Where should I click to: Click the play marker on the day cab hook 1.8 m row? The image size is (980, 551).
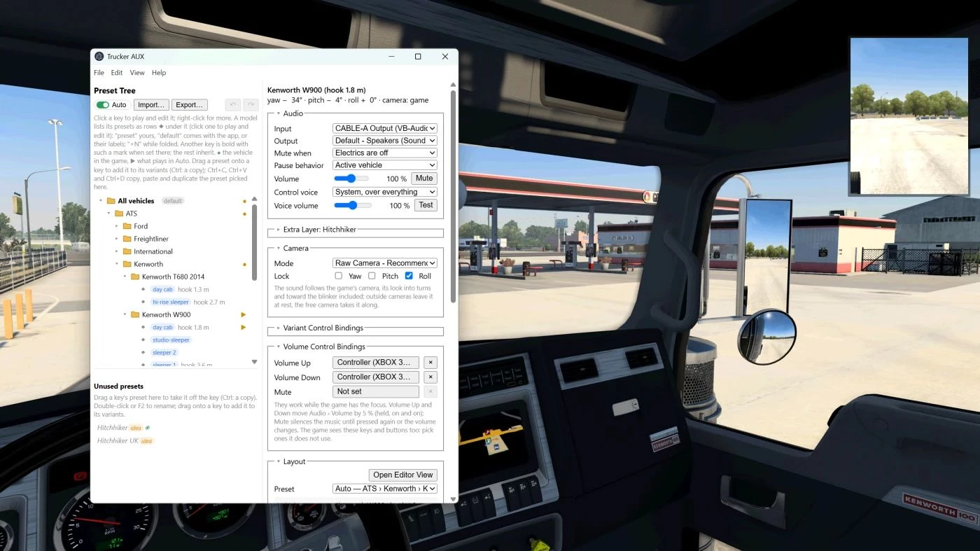[244, 327]
